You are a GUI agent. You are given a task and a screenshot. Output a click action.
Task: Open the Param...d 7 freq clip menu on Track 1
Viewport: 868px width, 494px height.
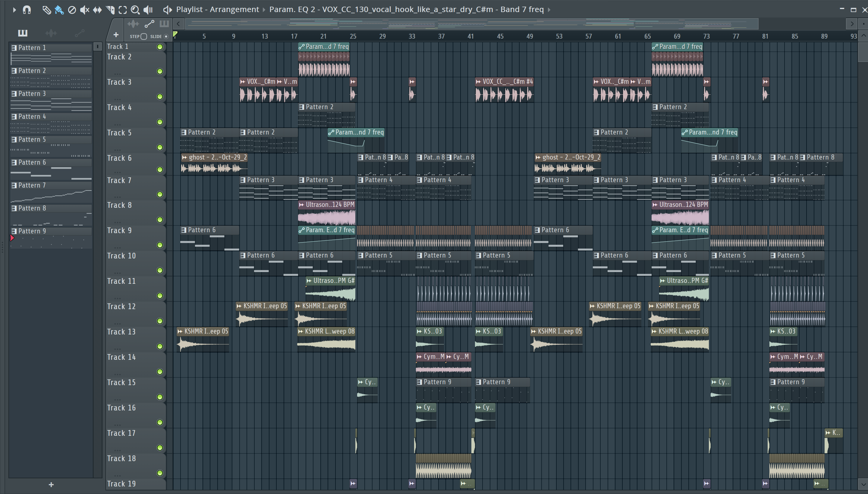click(x=301, y=47)
